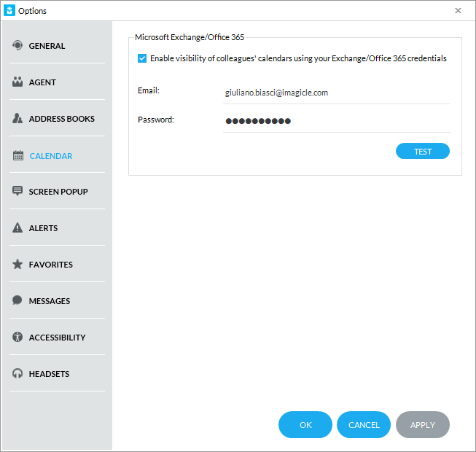Switch to ACCESSIBILITY options

(x=57, y=337)
